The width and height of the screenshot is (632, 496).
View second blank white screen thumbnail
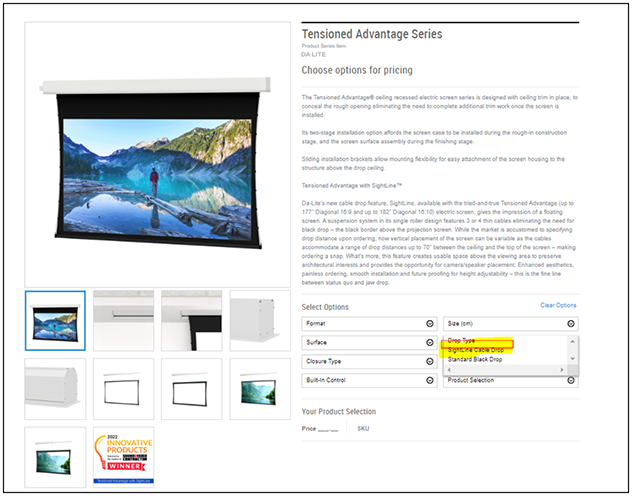click(191, 389)
